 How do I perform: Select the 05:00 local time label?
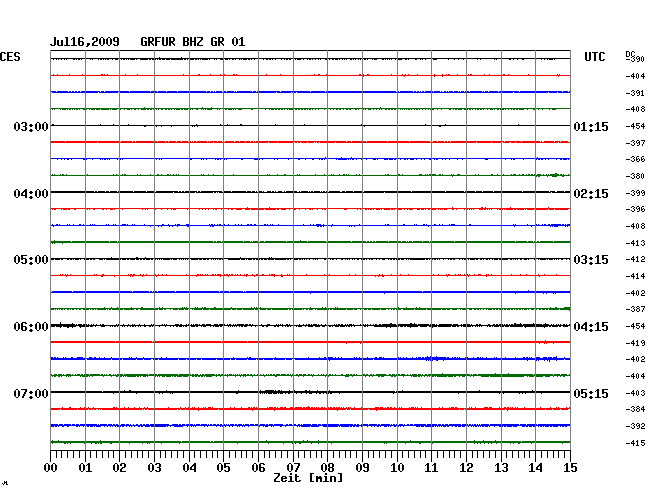click(31, 260)
